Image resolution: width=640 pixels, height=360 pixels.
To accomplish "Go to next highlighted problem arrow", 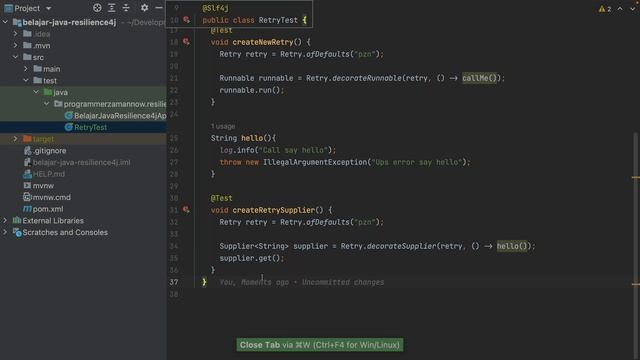I will [x=633, y=9].
